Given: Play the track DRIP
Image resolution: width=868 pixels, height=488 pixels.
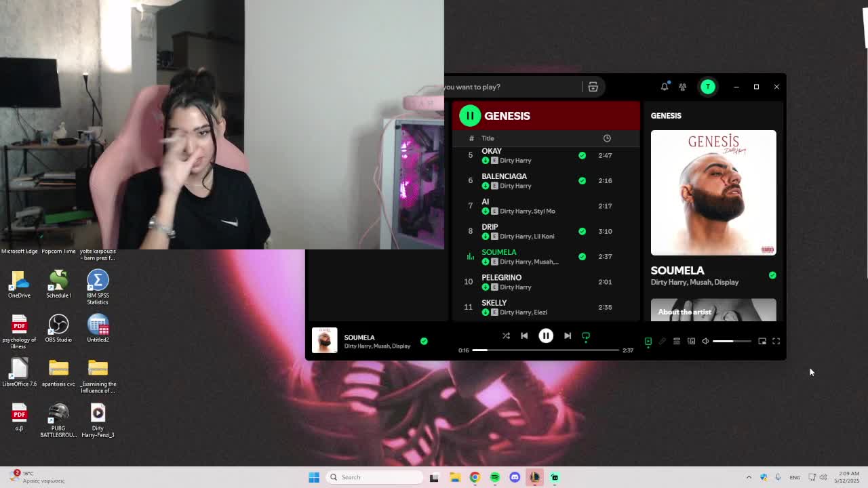Looking at the screenshot, I should pyautogui.click(x=490, y=227).
